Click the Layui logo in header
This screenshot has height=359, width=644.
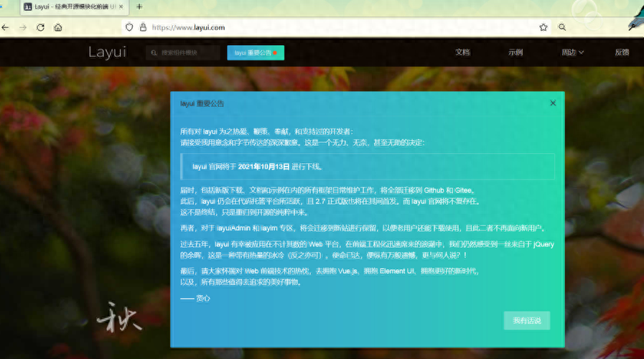pos(107,52)
